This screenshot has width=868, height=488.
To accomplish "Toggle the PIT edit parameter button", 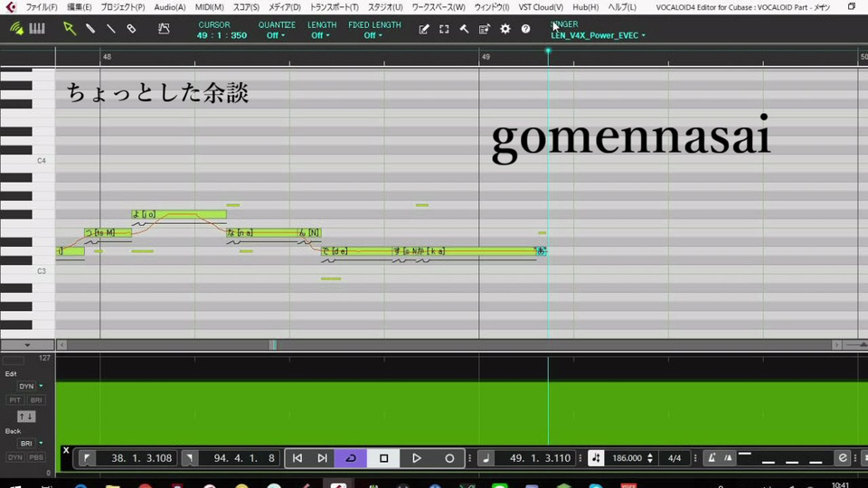I will pyautogui.click(x=15, y=400).
